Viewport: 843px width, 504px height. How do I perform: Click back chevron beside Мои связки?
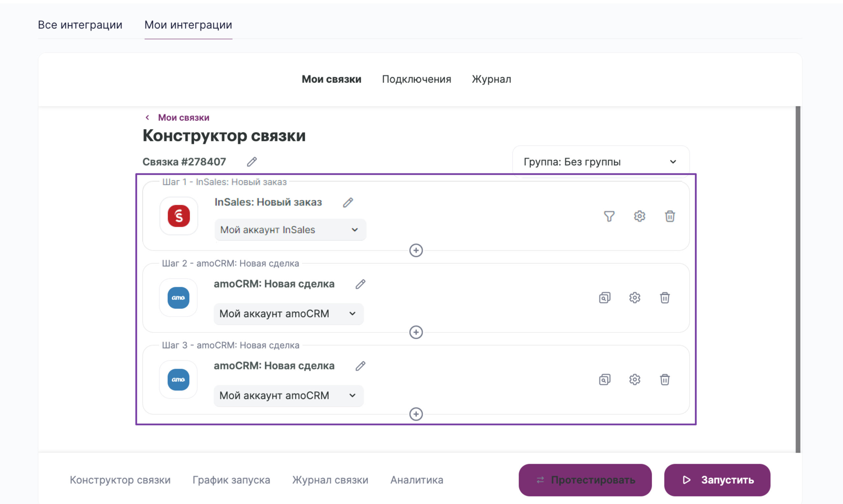tap(147, 117)
